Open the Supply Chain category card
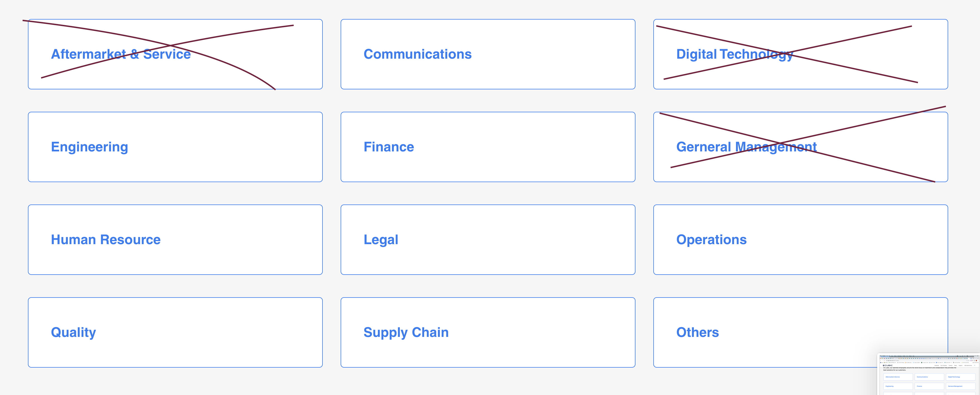Viewport: 980px width, 395px height. click(x=488, y=332)
